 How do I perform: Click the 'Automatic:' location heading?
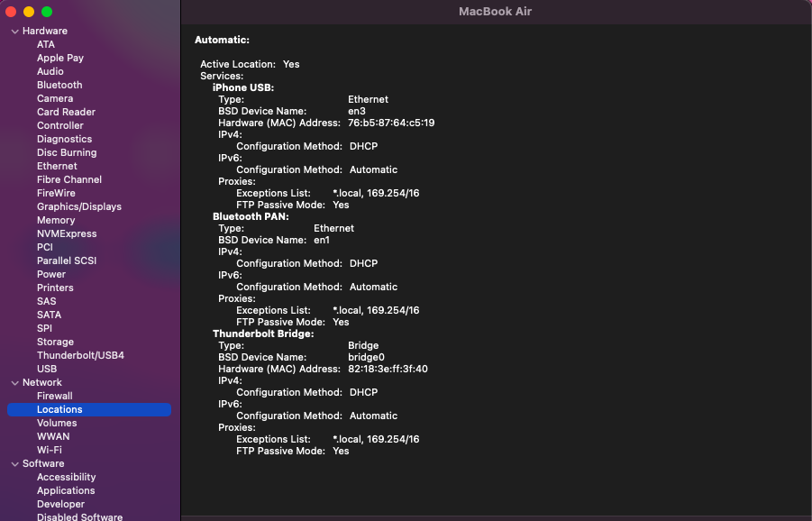[x=223, y=40]
